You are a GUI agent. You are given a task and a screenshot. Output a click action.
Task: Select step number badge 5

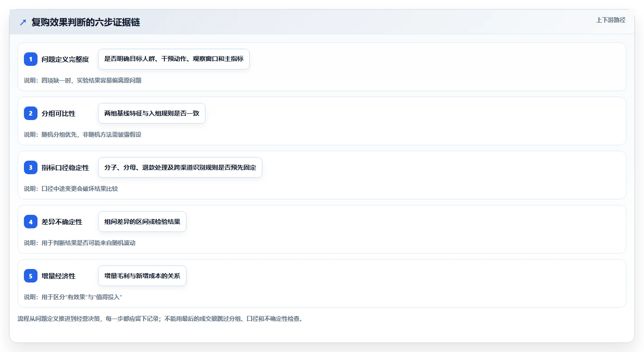(x=31, y=276)
